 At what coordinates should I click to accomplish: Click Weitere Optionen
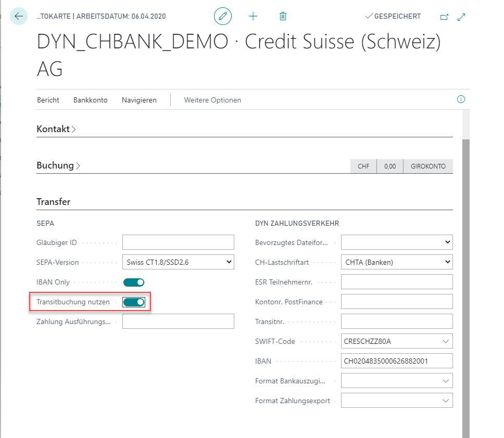click(x=212, y=100)
